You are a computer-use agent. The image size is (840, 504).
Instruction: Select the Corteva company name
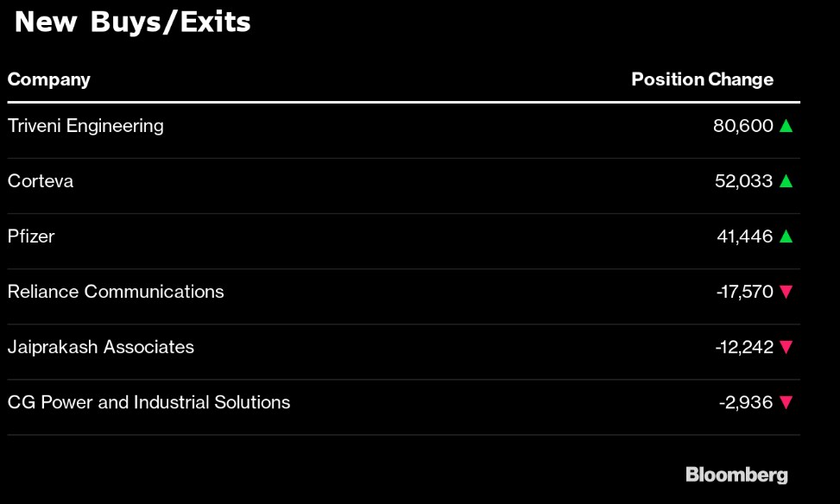point(41,181)
